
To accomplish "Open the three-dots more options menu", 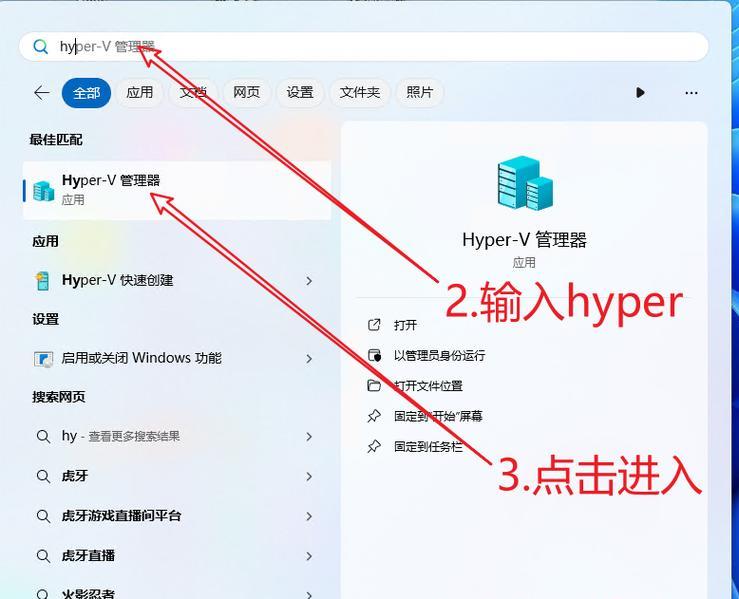I will pos(691,93).
